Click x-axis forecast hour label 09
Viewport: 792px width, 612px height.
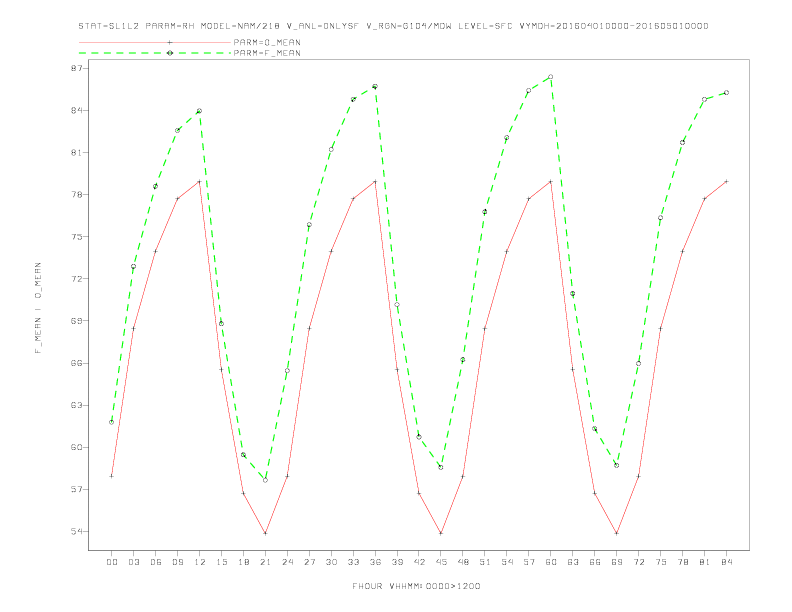tap(177, 562)
